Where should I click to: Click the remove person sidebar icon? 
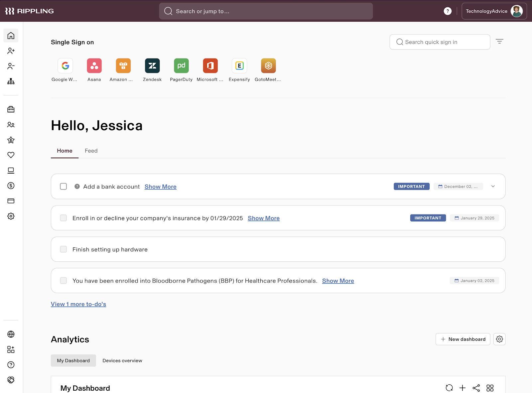[11, 66]
